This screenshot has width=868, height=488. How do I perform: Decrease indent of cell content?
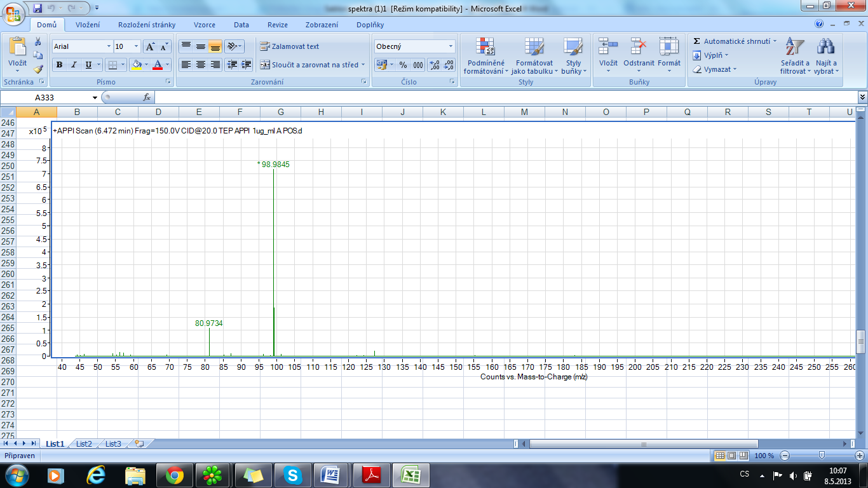coord(232,65)
